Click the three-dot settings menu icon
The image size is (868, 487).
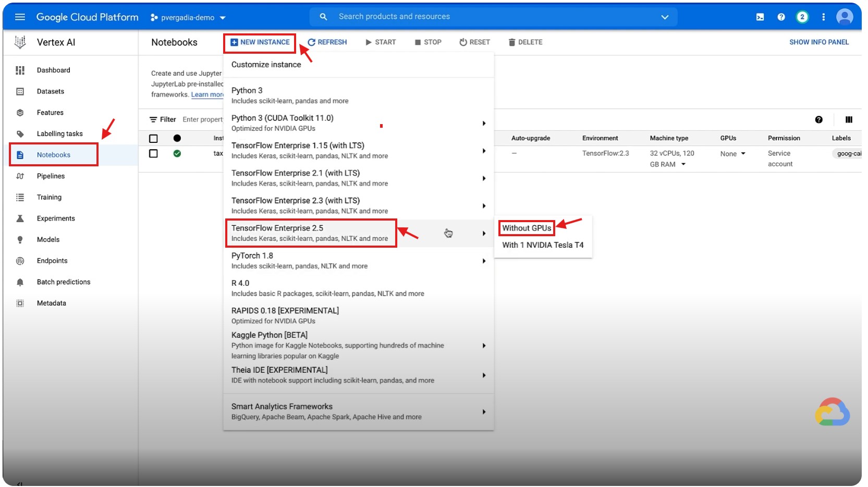pyautogui.click(x=824, y=17)
